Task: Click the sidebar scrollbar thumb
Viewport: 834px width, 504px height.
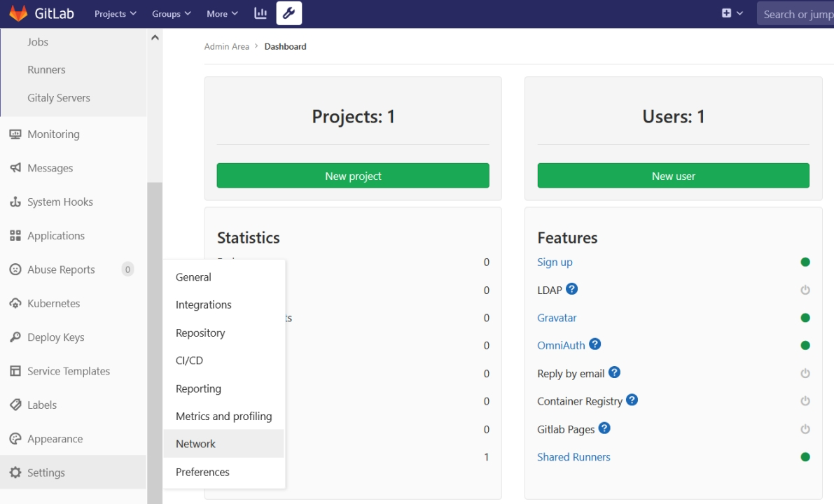Action: pyautogui.click(x=155, y=343)
